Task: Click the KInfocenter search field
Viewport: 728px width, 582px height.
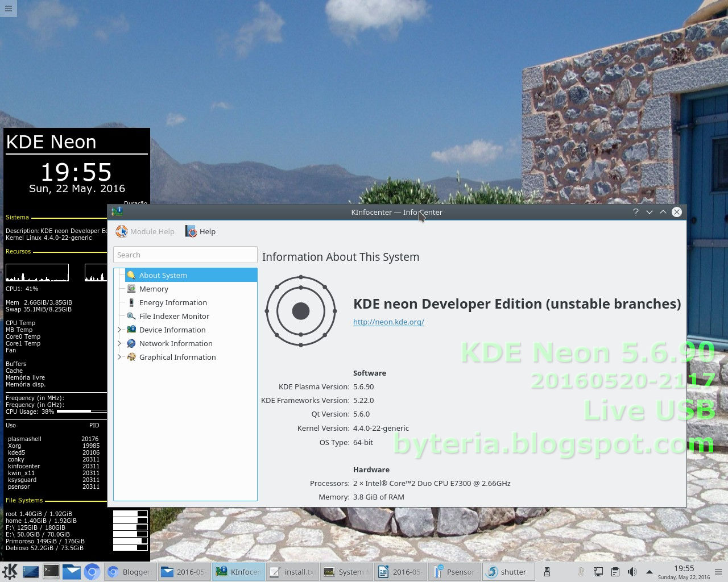Action: pos(185,255)
